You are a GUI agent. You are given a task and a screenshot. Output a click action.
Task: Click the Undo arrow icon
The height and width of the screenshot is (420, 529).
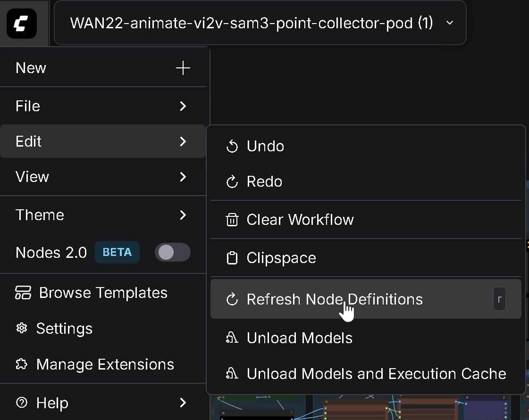[232, 147]
